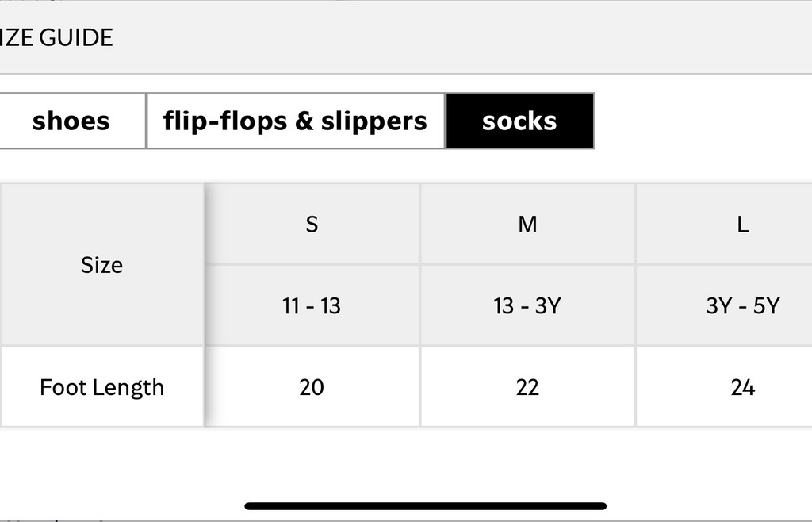Image resolution: width=812 pixels, height=522 pixels.
Task: Tap the black home indicator bar
Action: pos(426,505)
